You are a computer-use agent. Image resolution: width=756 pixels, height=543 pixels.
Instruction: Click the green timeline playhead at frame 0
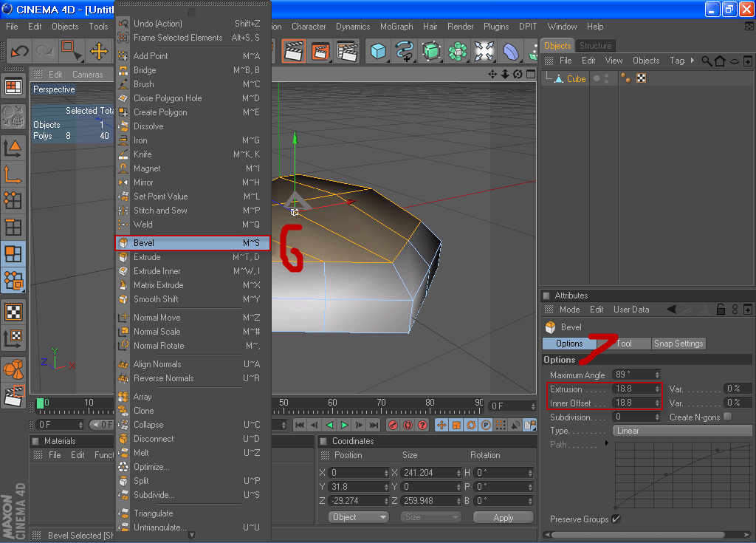(41, 403)
